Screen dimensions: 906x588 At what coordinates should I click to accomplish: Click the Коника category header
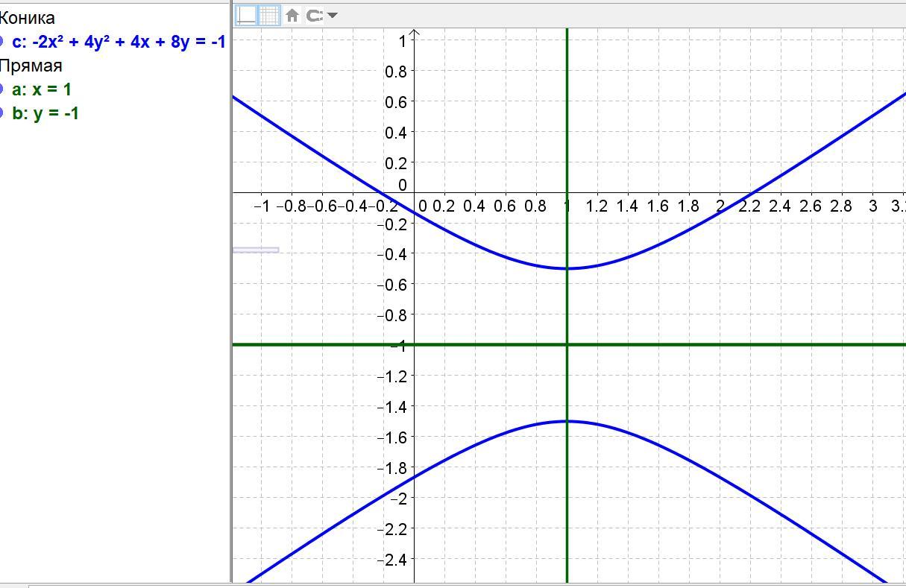point(27,18)
